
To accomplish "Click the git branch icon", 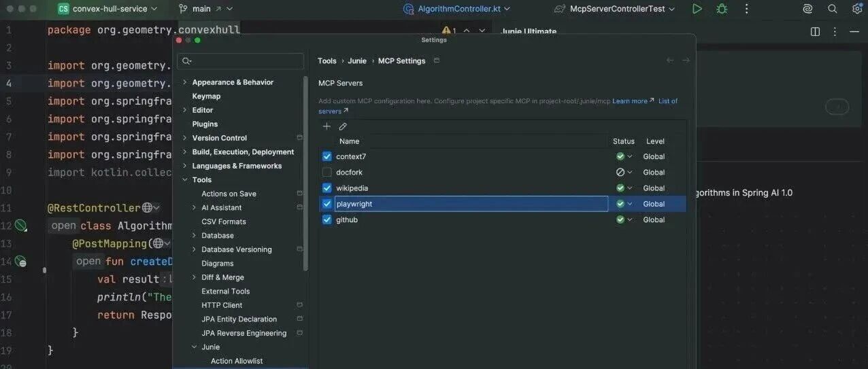I will (182, 9).
